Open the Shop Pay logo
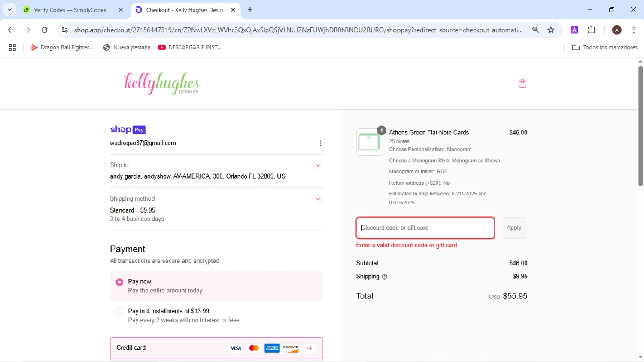 pyautogui.click(x=128, y=130)
